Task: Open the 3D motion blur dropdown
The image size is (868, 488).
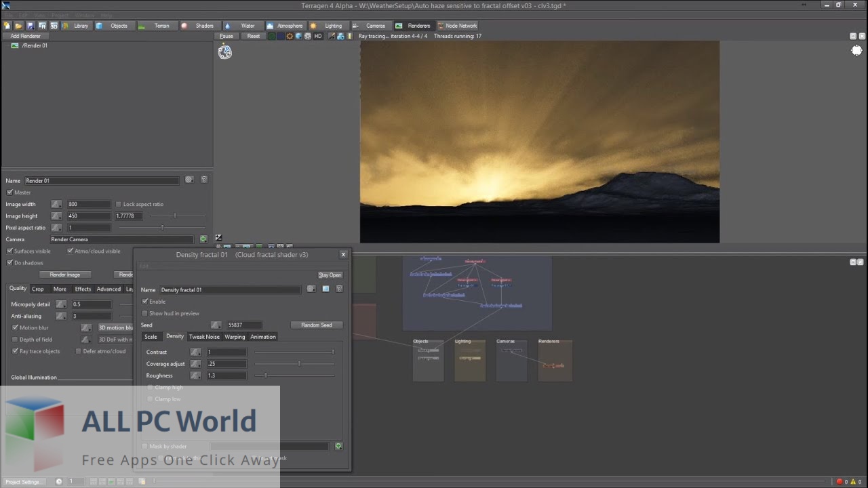Action: tap(115, 327)
